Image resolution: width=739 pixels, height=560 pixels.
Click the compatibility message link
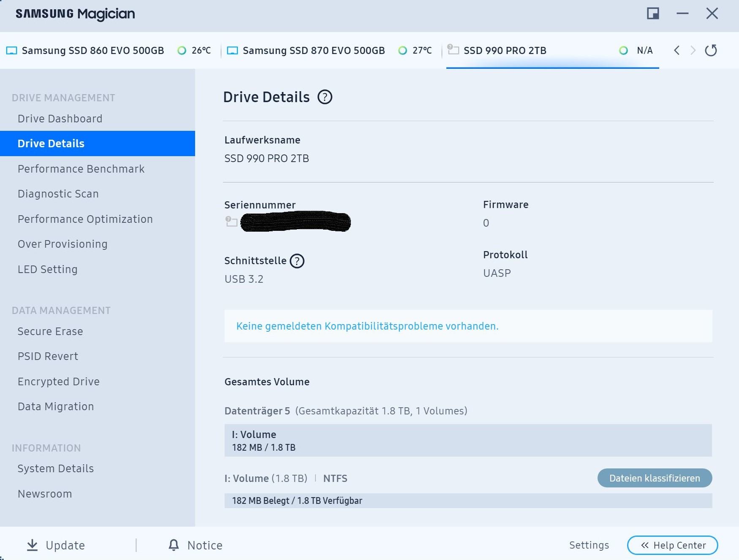coord(367,326)
